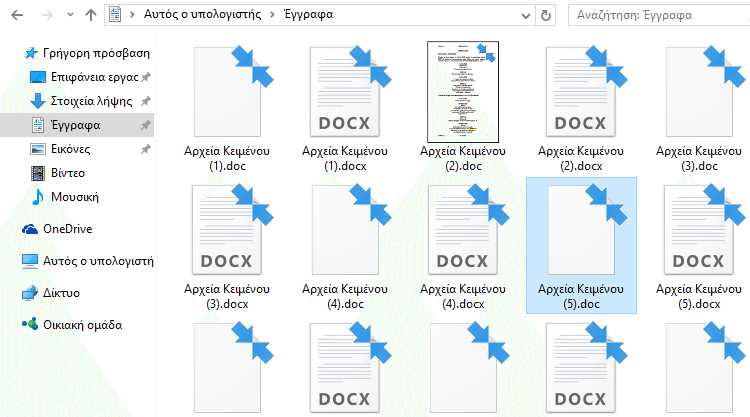Screen dimensions: 750x417
Task: Click pin icon beside Επιφάνεια εργασίας
Action: [146, 77]
